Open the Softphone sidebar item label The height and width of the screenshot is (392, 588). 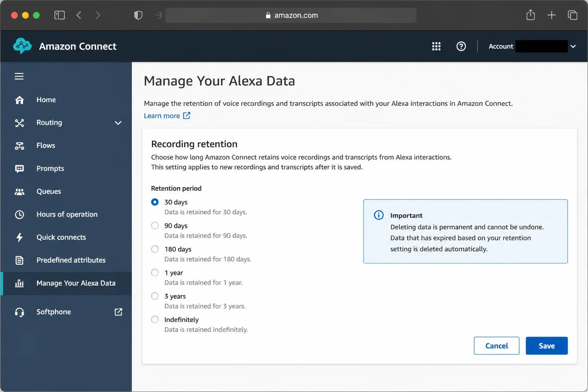point(54,312)
